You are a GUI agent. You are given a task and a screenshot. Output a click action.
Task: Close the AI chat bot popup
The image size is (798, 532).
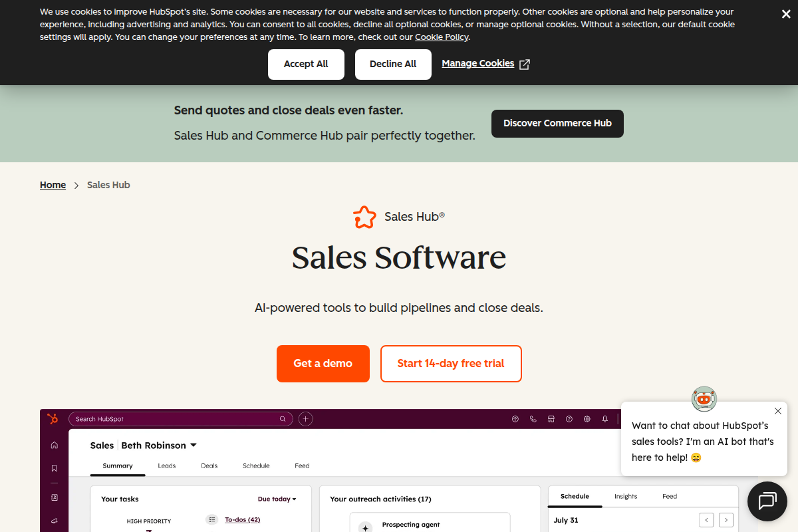click(778, 411)
